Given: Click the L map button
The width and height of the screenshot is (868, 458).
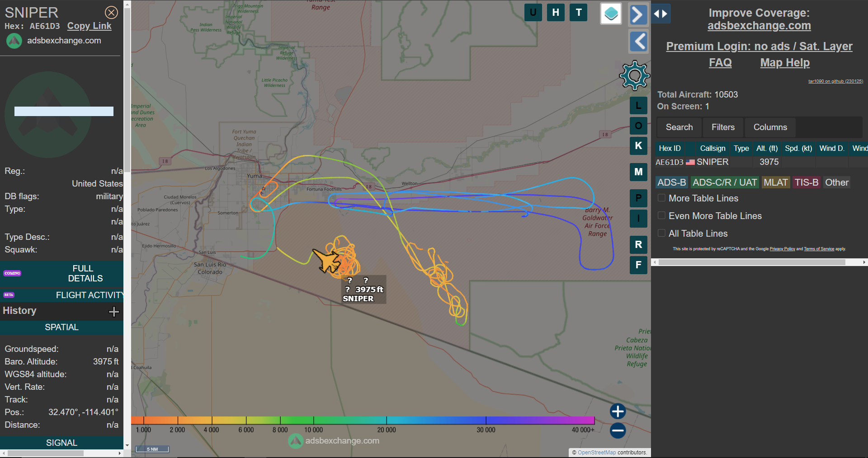Looking at the screenshot, I should coord(638,106).
